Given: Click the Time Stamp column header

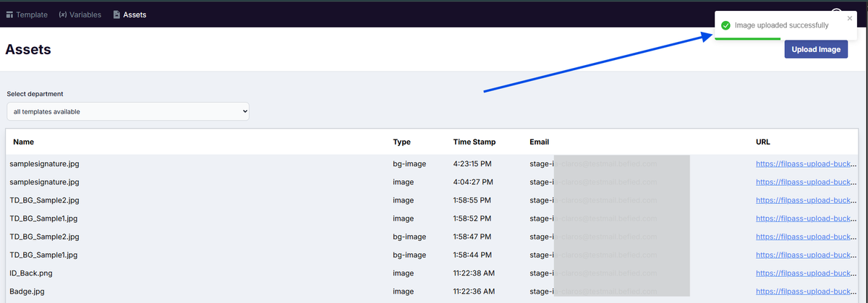Looking at the screenshot, I should pyautogui.click(x=475, y=142).
